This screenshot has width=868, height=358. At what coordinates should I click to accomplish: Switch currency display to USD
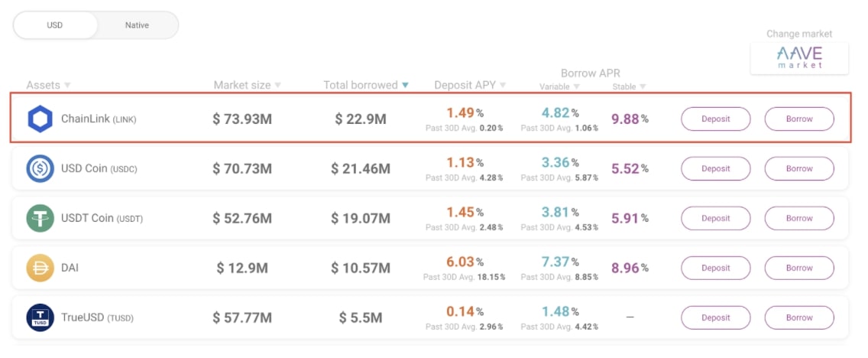tap(55, 25)
